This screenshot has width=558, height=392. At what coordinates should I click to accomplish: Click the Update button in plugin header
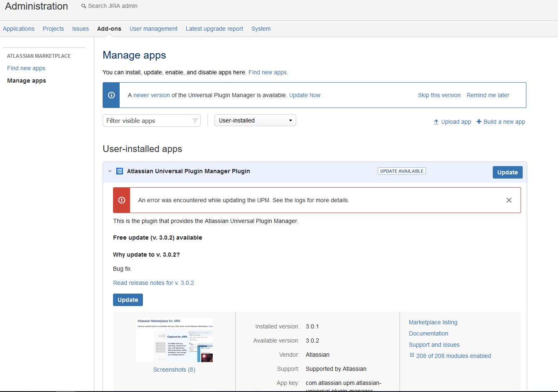[x=507, y=172]
